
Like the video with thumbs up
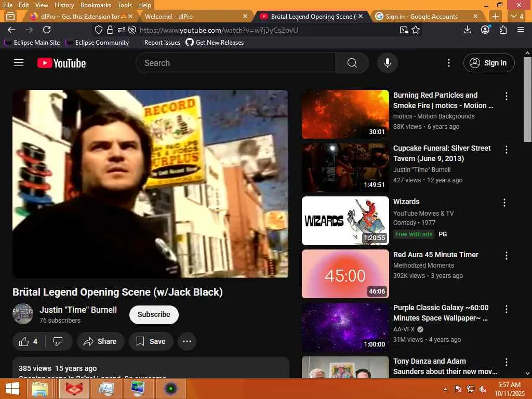tap(29, 341)
